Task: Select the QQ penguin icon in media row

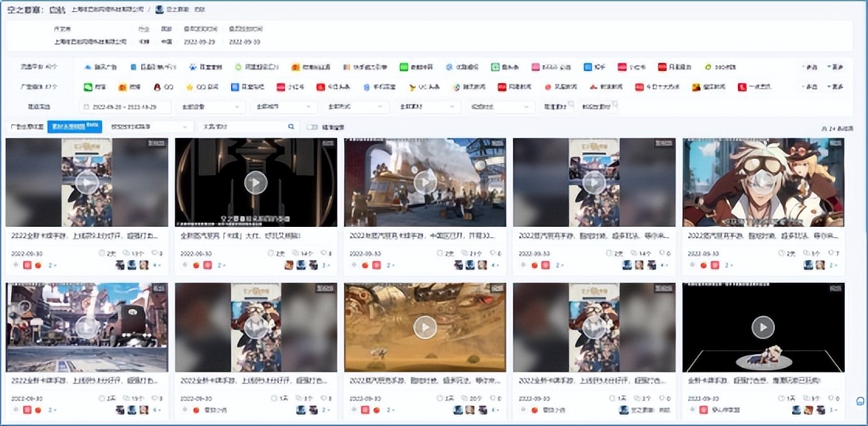Action: click(x=157, y=88)
